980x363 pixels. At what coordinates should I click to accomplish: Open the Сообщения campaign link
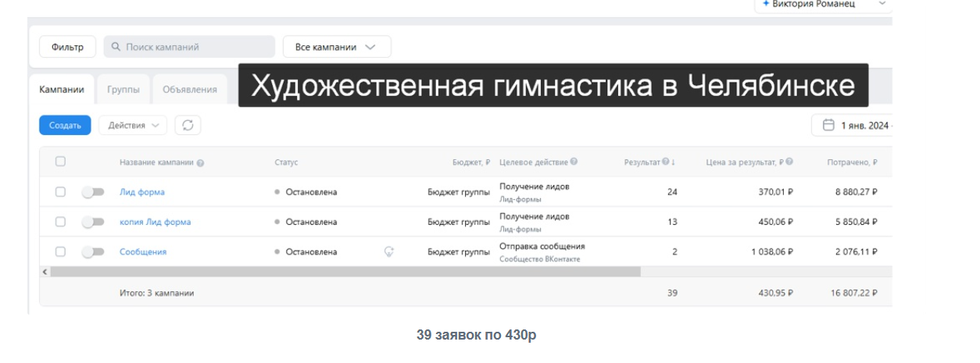coord(143,251)
